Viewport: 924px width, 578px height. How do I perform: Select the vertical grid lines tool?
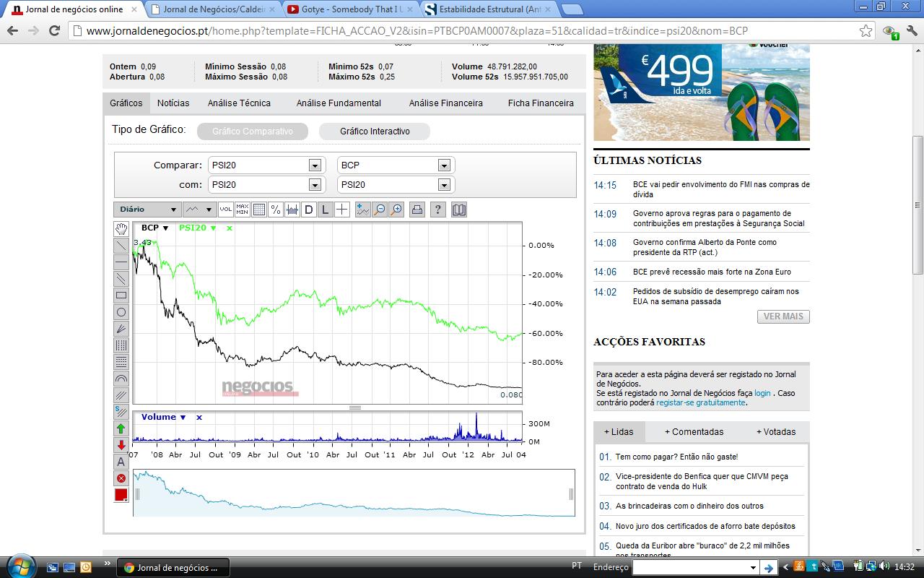121,345
